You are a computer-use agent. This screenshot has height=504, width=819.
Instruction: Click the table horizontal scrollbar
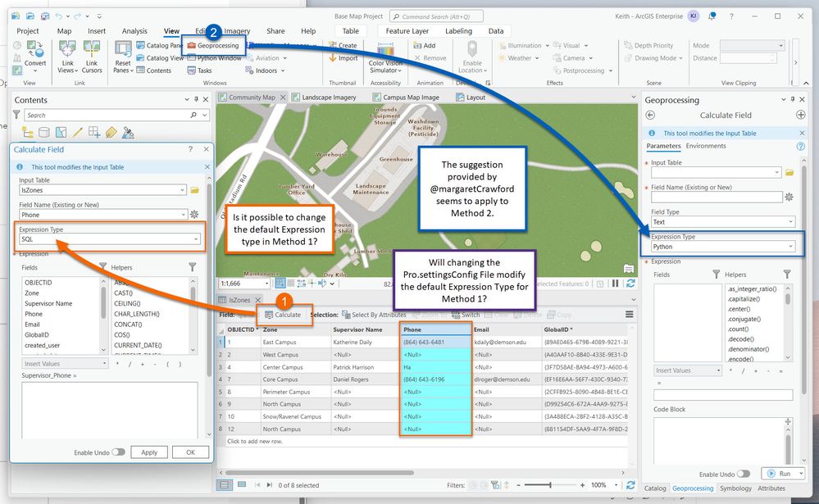tap(320, 473)
